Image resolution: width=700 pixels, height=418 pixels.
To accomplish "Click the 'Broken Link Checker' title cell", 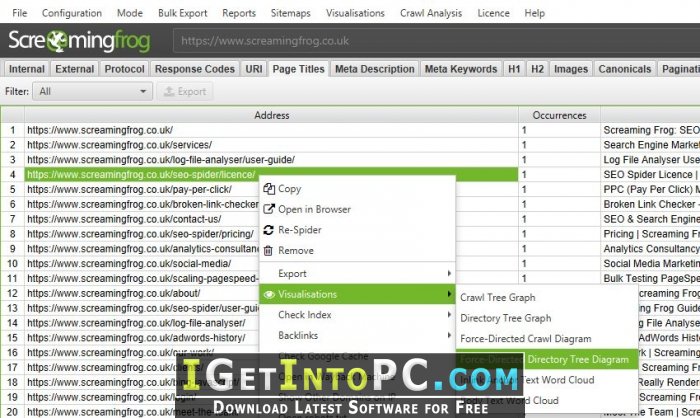I will coord(650,204).
